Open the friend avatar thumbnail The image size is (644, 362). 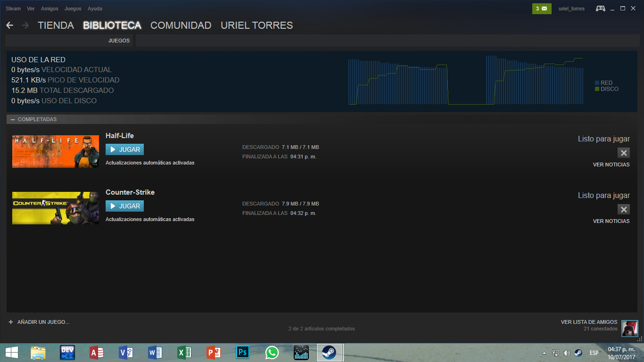pyautogui.click(x=630, y=329)
